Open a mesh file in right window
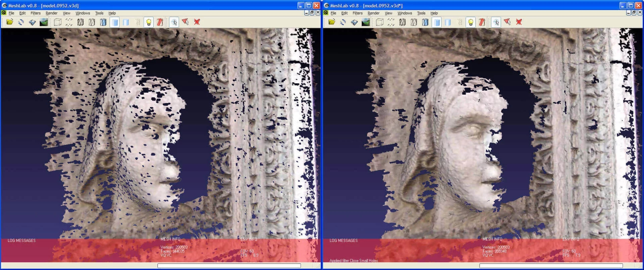Viewport: 644px width, 270px height. 332,22
